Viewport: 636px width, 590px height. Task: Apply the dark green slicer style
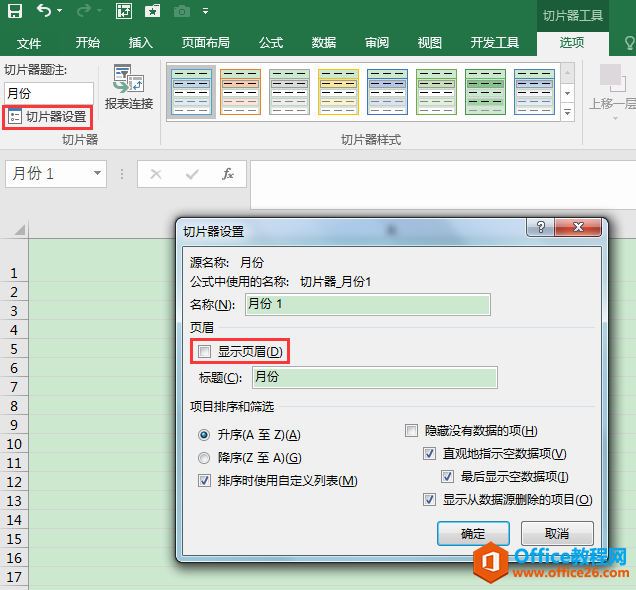point(486,92)
